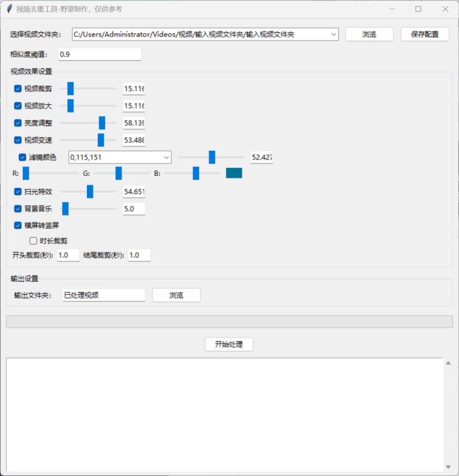Toggle the 滤镜颜色 checkbox
Screen dimensions: 459x476
click(23, 157)
